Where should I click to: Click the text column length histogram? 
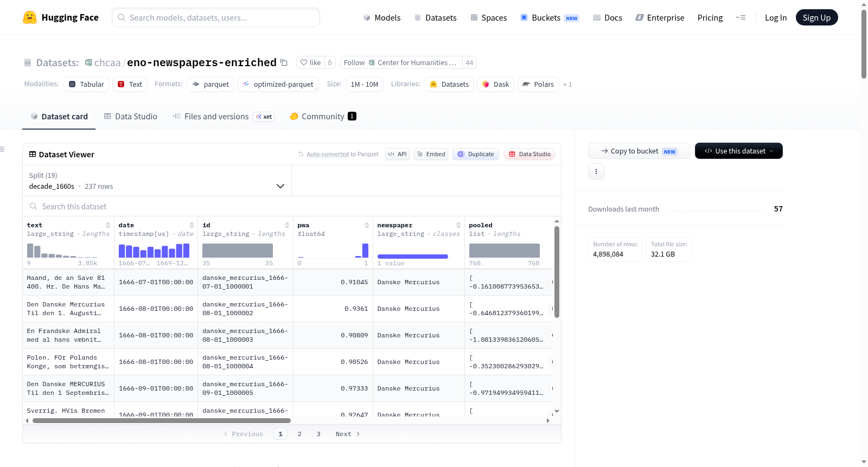point(62,251)
